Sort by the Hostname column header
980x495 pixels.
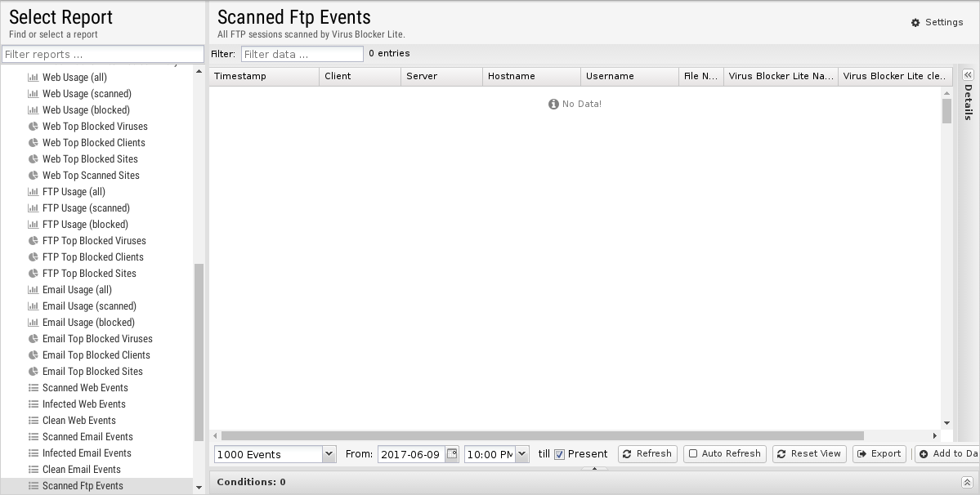click(531, 76)
